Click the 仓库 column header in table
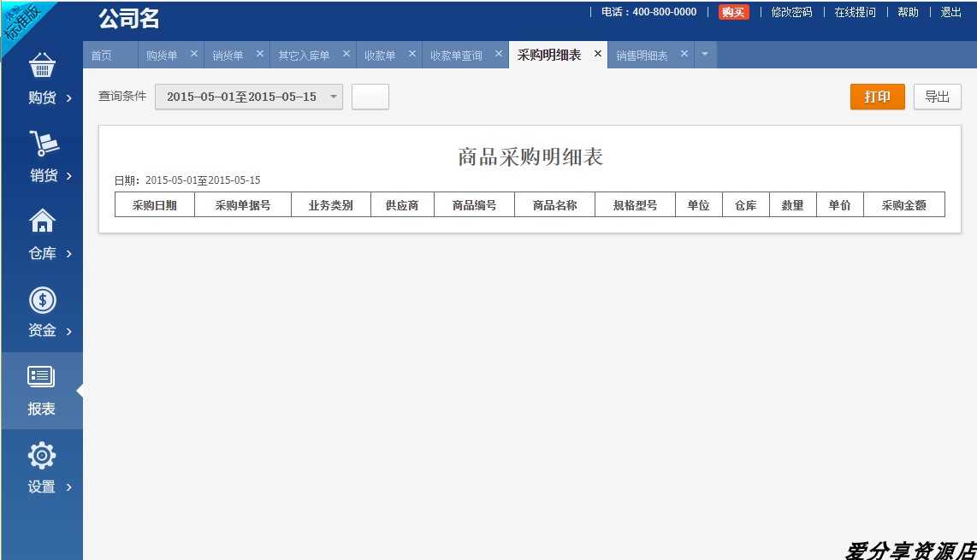The height and width of the screenshot is (560, 977). (x=746, y=205)
